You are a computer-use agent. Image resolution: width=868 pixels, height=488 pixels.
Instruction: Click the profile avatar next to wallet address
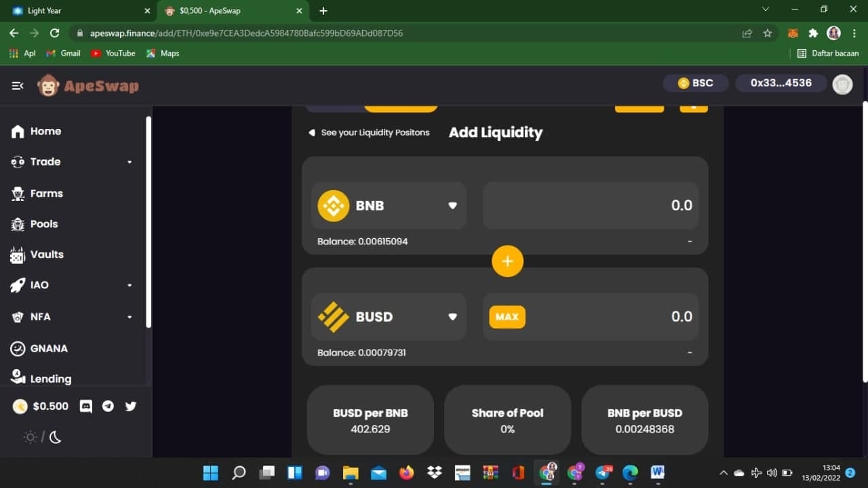(x=842, y=83)
